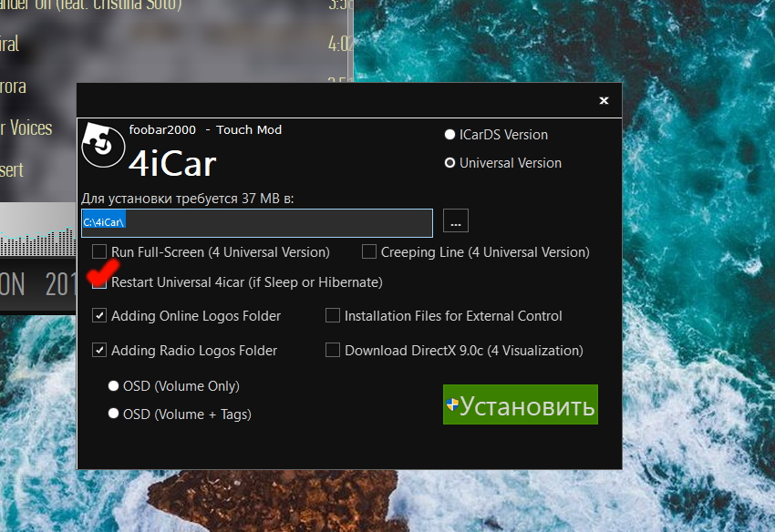Check Download DirectX 9.0c option

click(333, 350)
